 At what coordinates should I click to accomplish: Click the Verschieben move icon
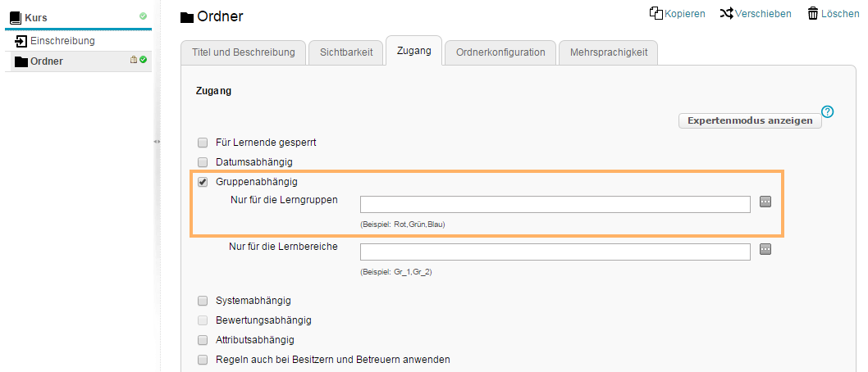click(726, 13)
